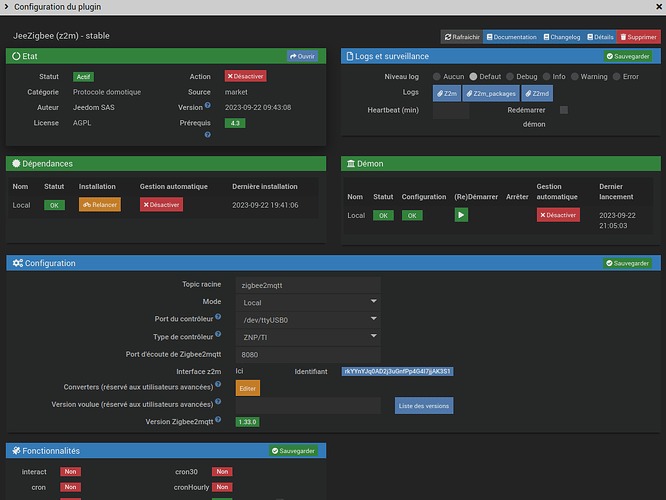Click the Version voulue input field
Viewport: 666px width, 500px height.
(308, 406)
